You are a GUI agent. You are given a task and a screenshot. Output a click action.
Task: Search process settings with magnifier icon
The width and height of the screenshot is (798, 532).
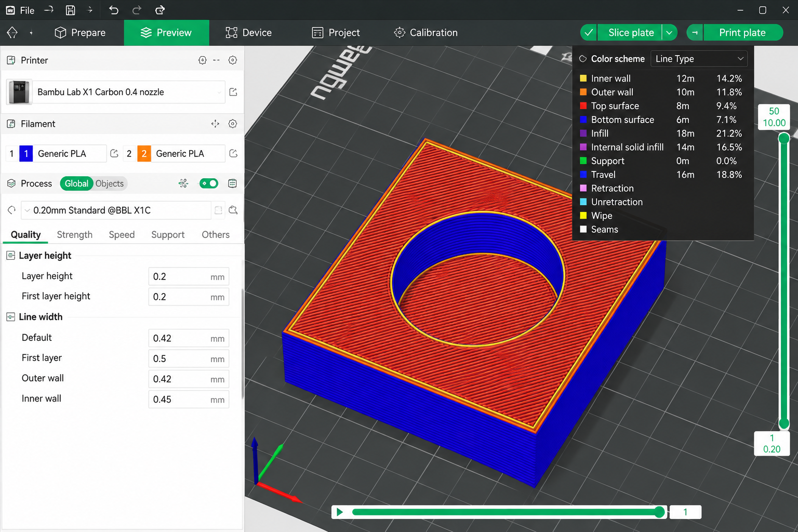pos(233,210)
